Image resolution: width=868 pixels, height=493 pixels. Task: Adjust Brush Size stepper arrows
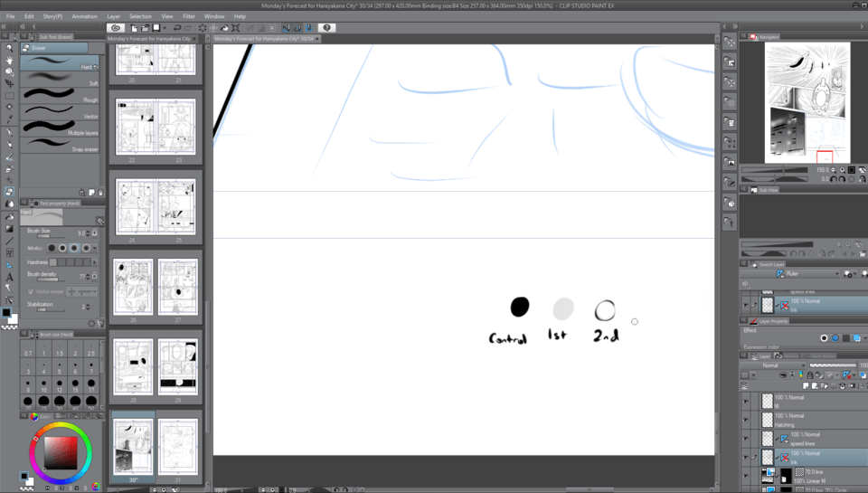click(88, 233)
